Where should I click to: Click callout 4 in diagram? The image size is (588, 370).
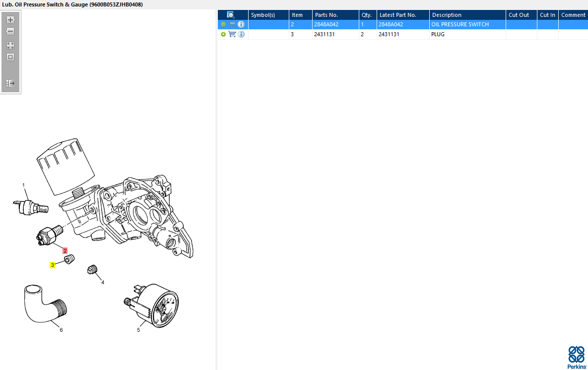pos(103,282)
